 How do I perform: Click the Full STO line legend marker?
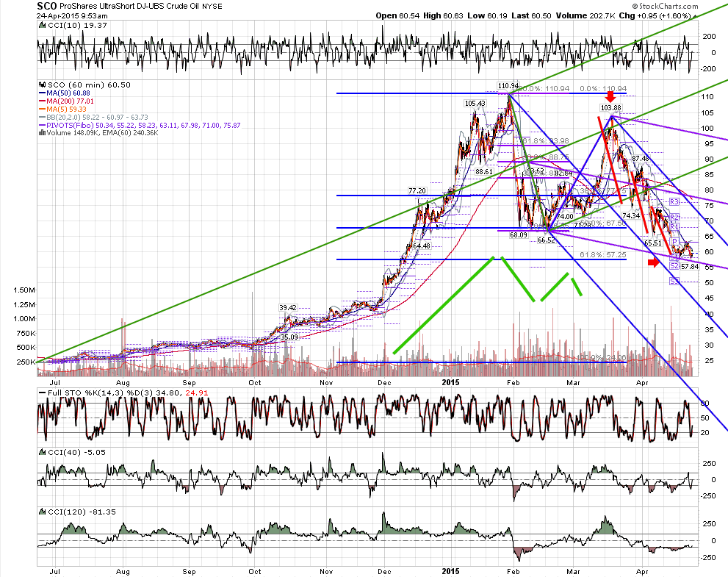click(43, 393)
